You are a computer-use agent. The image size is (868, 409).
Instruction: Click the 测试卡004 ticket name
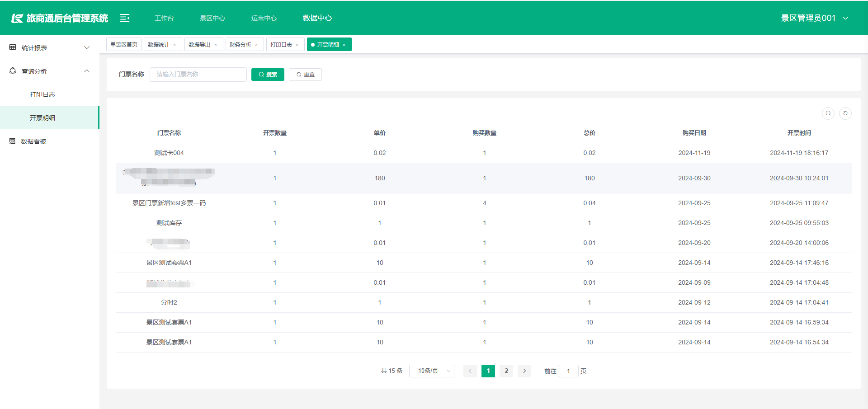point(169,153)
